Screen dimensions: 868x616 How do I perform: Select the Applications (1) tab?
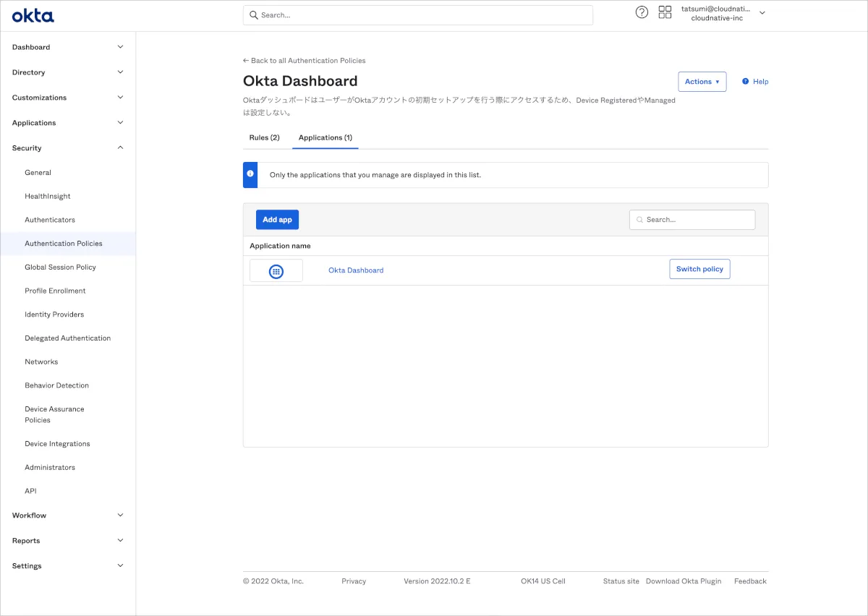(x=325, y=137)
